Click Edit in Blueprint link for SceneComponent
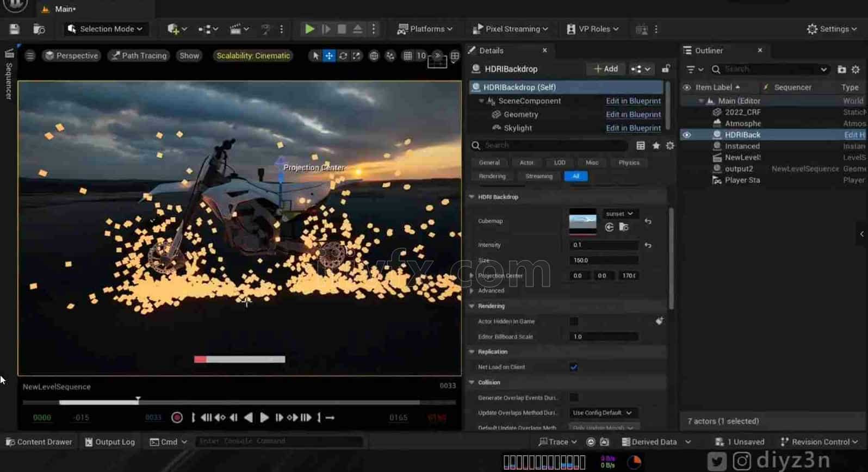This screenshot has height=472, width=868. click(x=633, y=101)
